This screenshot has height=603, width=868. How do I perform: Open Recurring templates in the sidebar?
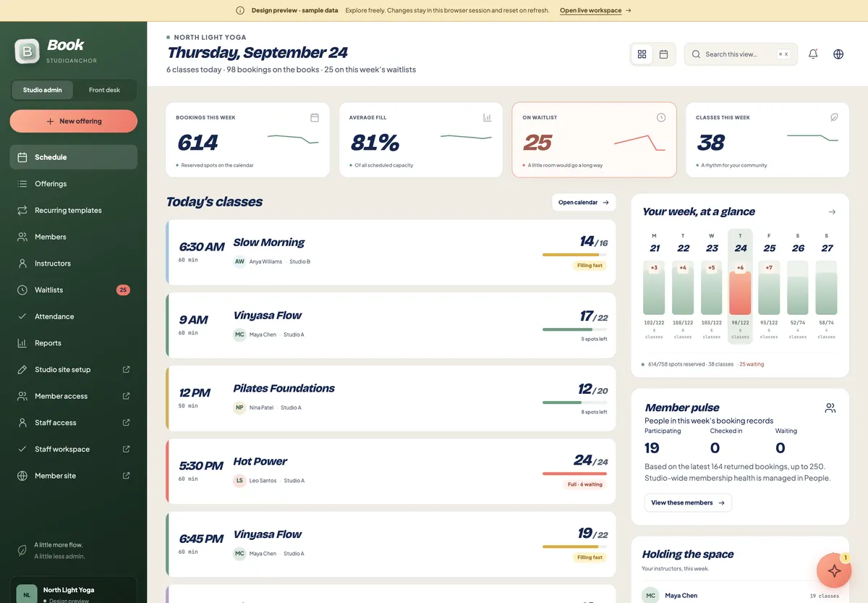click(x=74, y=210)
